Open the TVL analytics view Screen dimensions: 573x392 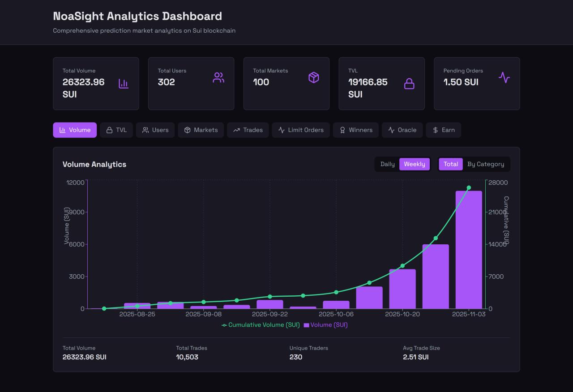click(x=116, y=130)
